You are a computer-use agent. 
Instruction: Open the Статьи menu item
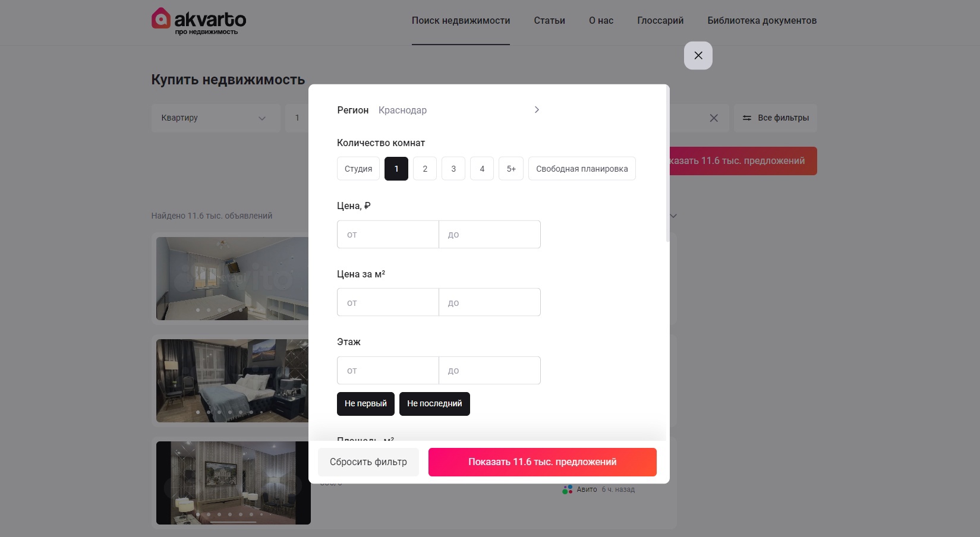pyautogui.click(x=549, y=21)
